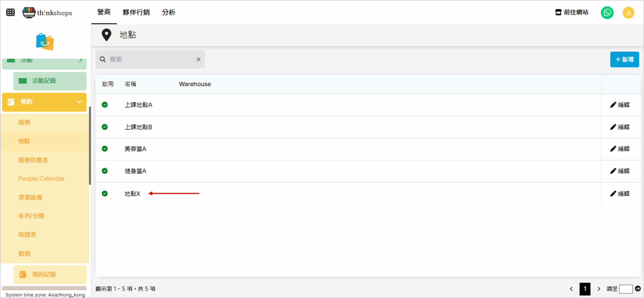
Task: Collapse the 預約 sidebar section
Action: 79,102
